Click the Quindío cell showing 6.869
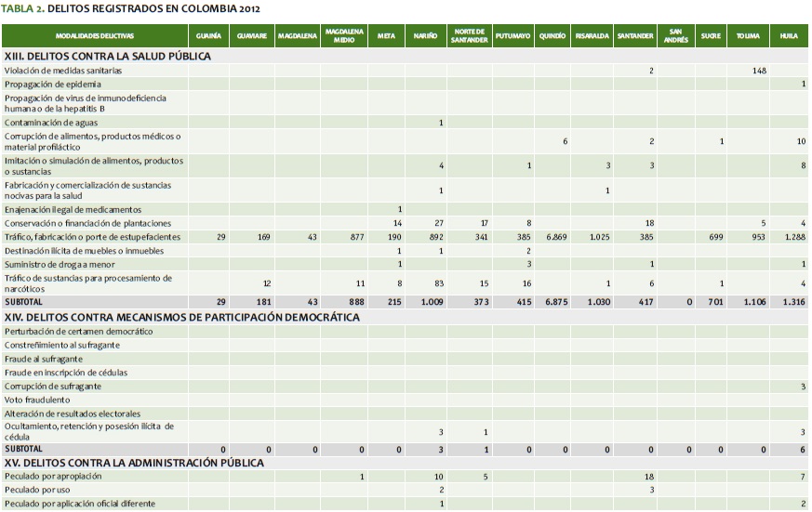Image resolution: width=812 pixels, height=512 pixels. point(554,237)
